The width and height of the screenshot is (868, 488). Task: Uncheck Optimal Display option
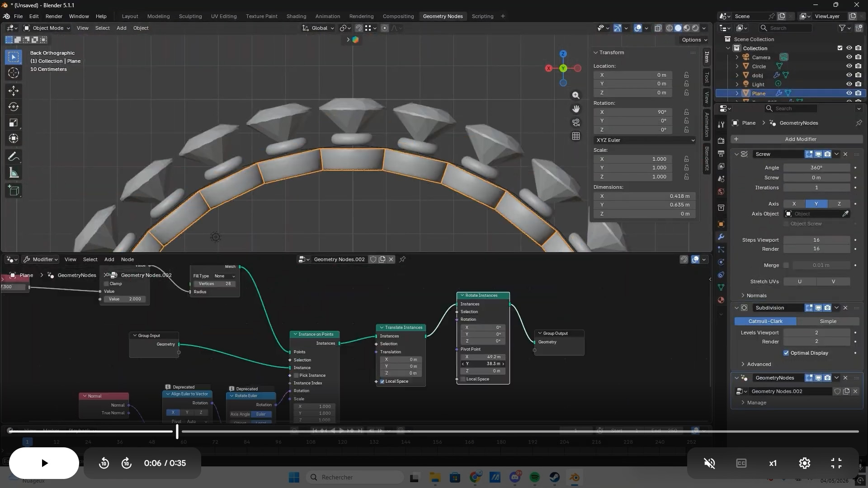click(786, 353)
